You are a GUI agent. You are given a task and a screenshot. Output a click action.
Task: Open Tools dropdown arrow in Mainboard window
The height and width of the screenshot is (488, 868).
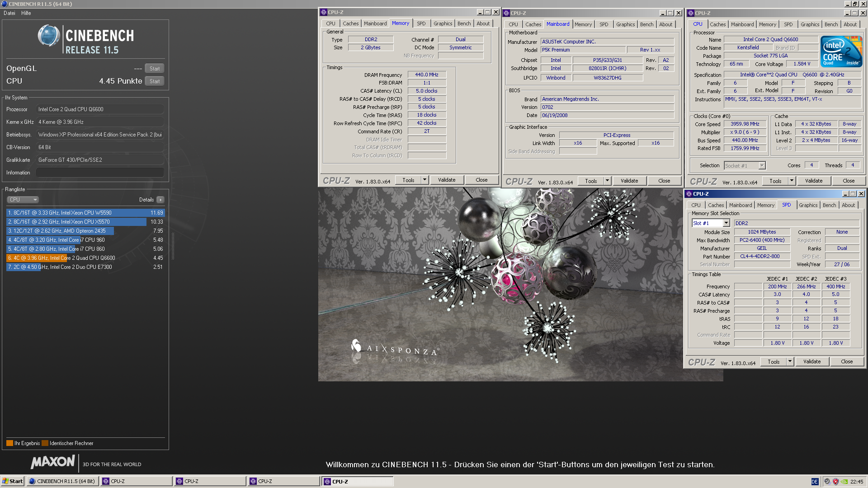(607, 181)
